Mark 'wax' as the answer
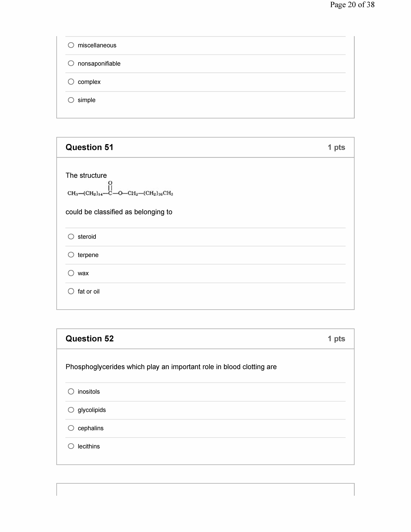The height and width of the screenshot is (532, 411). click(x=71, y=273)
